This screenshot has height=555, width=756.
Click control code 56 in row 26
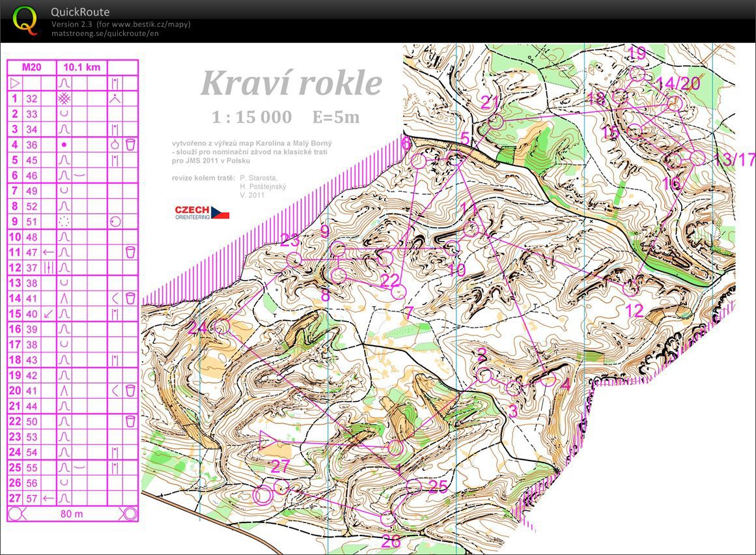[x=32, y=483]
